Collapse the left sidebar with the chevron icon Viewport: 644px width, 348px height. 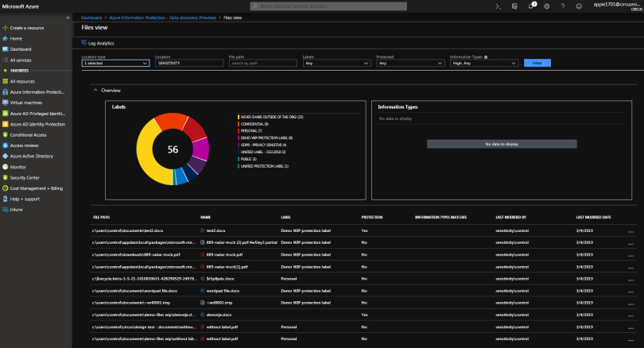tap(68, 17)
